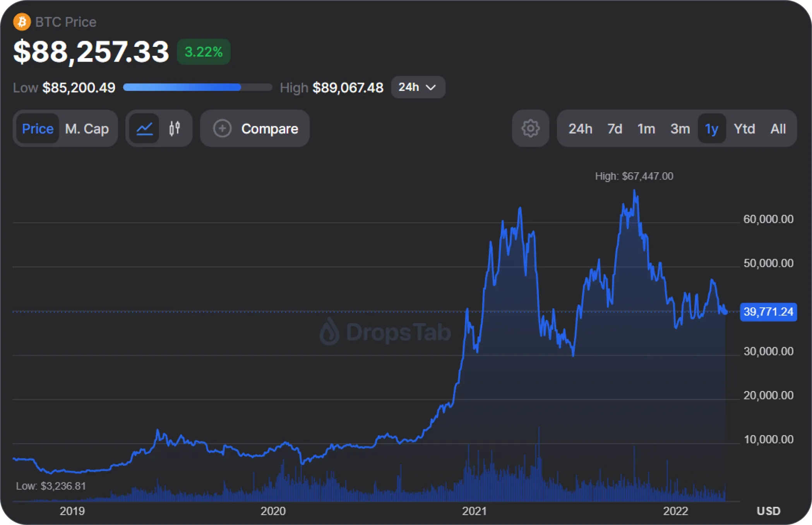
Task: Select the 7d range tab
Action: 615,129
